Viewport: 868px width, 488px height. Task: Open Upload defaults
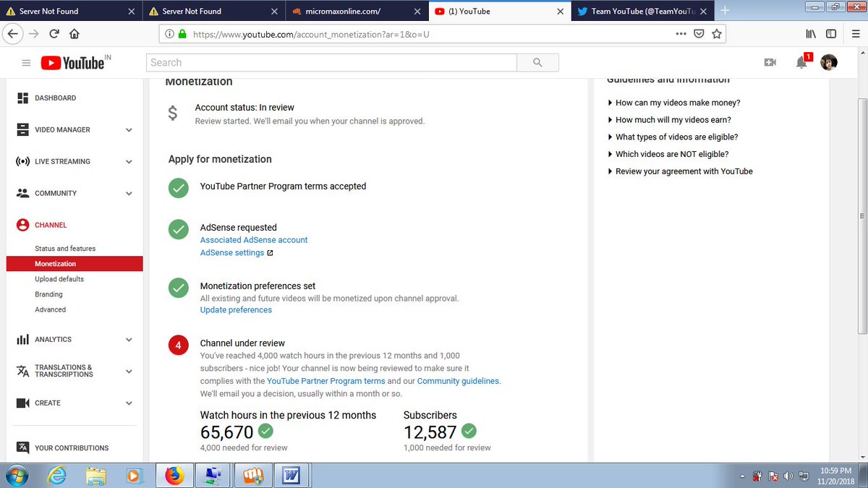coord(59,279)
